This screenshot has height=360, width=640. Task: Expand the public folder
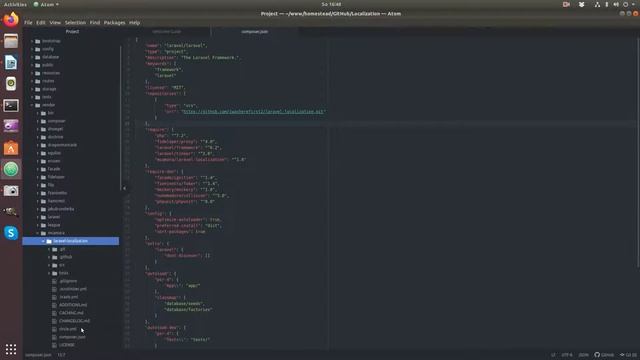[x=32, y=65]
